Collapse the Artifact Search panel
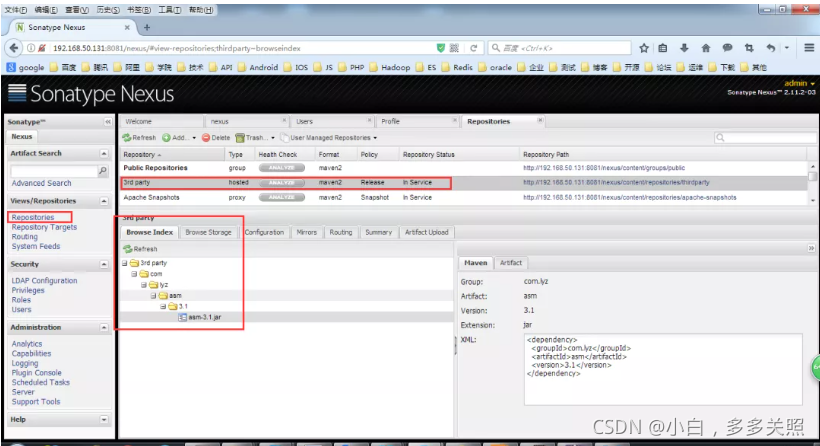 coord(104,154)
